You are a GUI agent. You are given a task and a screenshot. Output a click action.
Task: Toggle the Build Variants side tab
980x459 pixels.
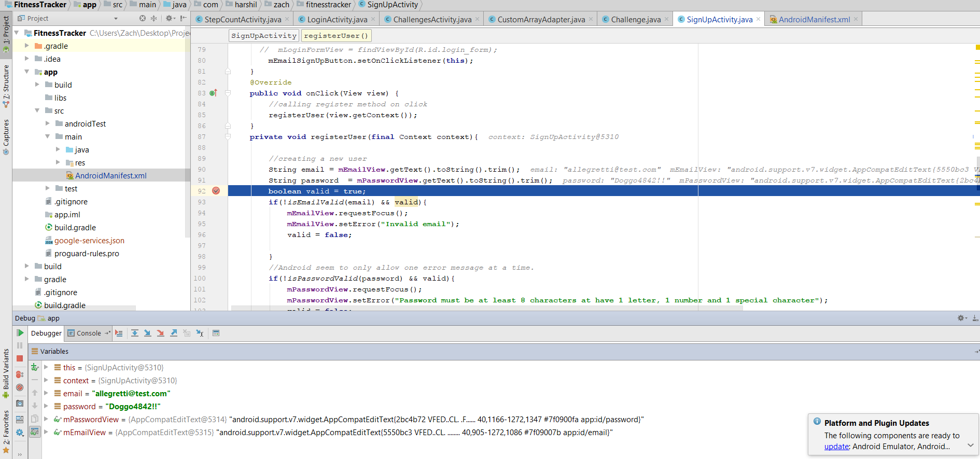[6, 373]
